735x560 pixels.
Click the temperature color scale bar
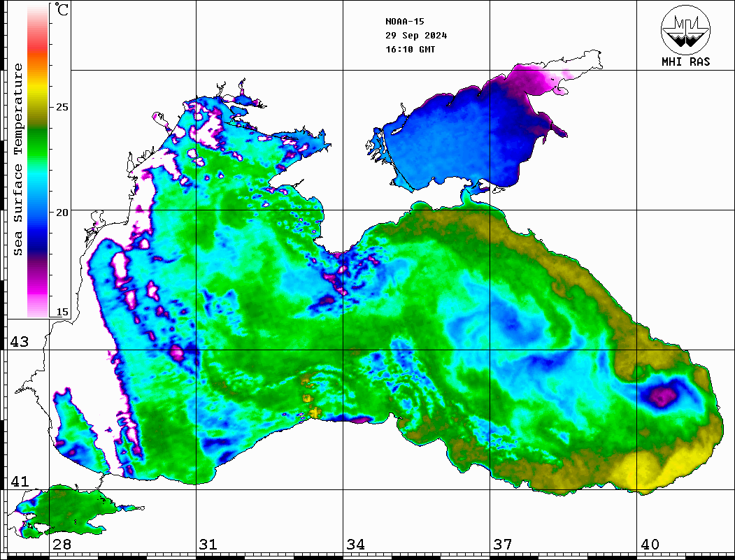tap(38, 161)
